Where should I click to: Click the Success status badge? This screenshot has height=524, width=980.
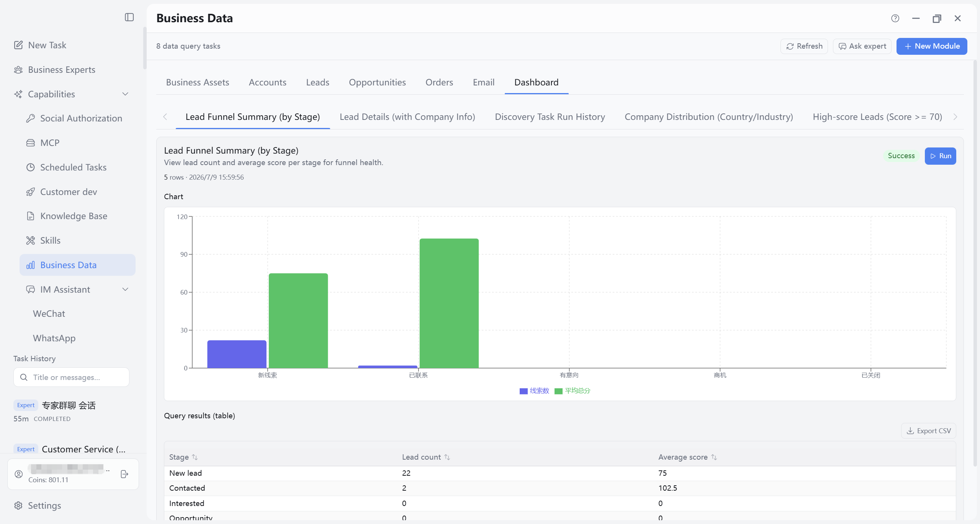click(901, 156)
